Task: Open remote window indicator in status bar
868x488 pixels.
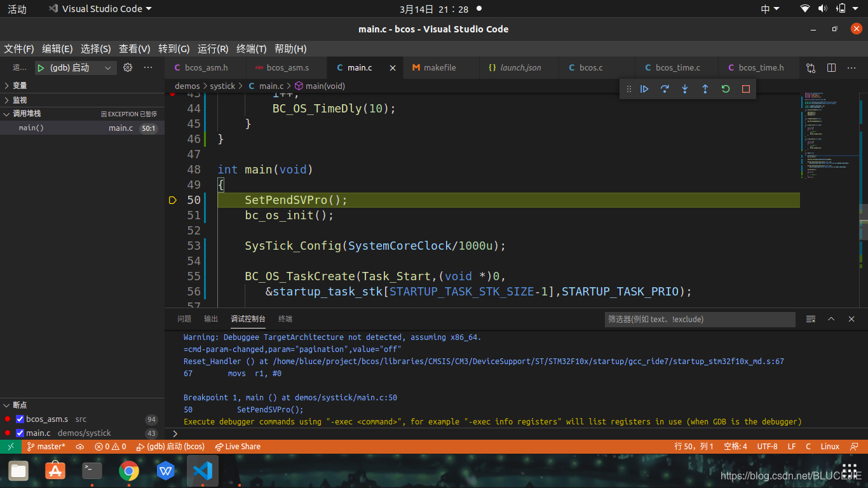Action: (11, 447)
